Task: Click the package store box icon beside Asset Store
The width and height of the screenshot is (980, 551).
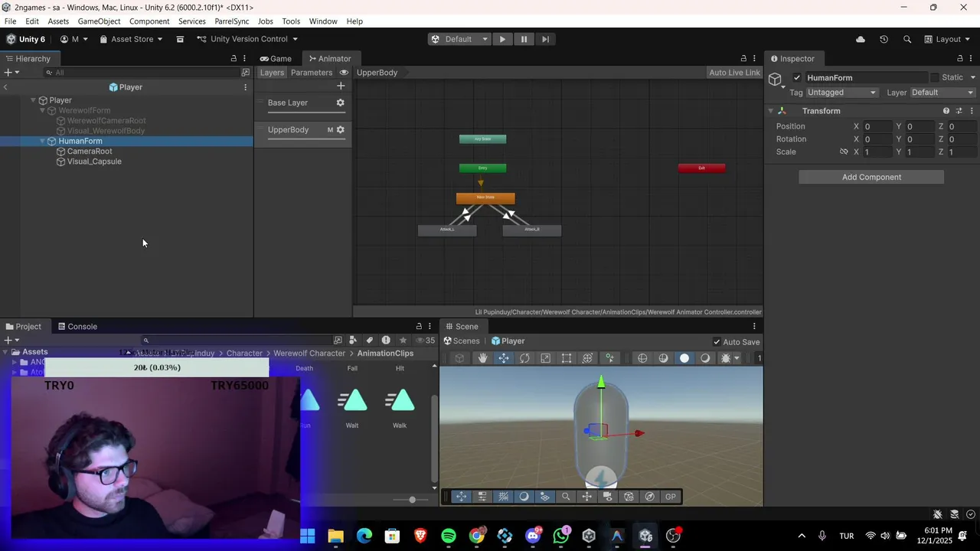Action: tap(180, 39)
